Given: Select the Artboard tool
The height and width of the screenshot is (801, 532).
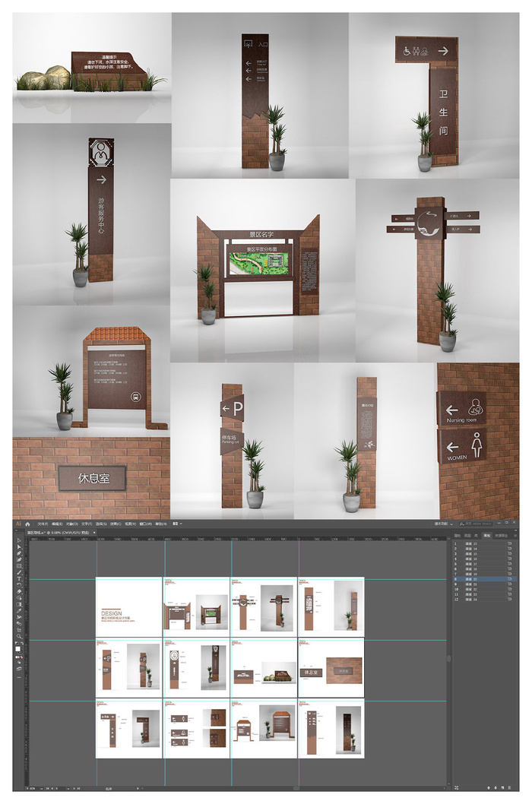Looking at the screenshot, I should point(19,630).
